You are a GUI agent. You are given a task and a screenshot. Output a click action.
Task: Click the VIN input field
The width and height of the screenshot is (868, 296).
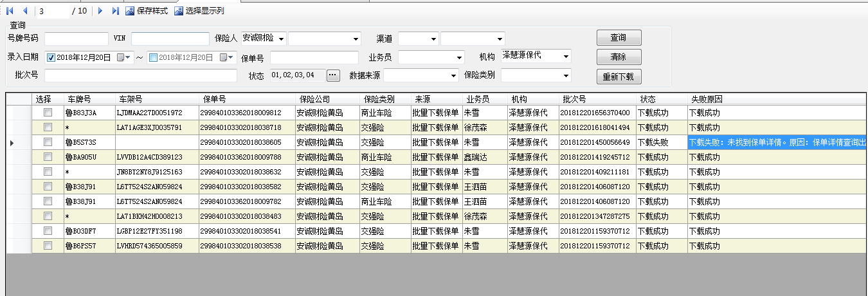click(170, 39)
